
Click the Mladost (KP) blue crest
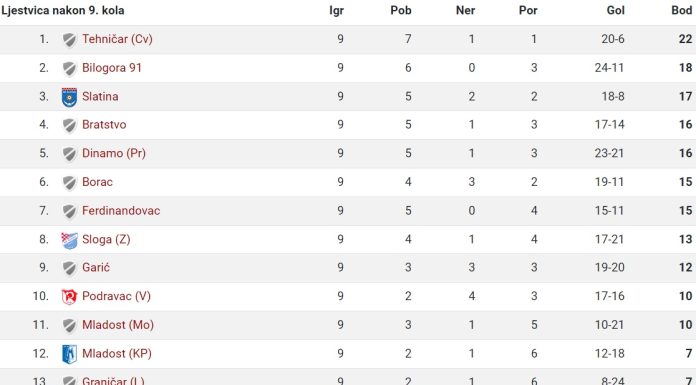[x=69, y=354]
